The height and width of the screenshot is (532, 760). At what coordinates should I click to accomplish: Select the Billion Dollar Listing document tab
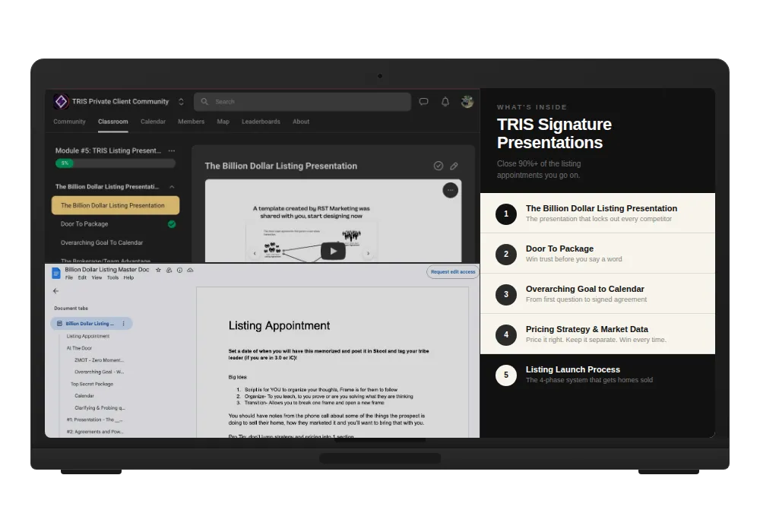(x=91, y=324)
